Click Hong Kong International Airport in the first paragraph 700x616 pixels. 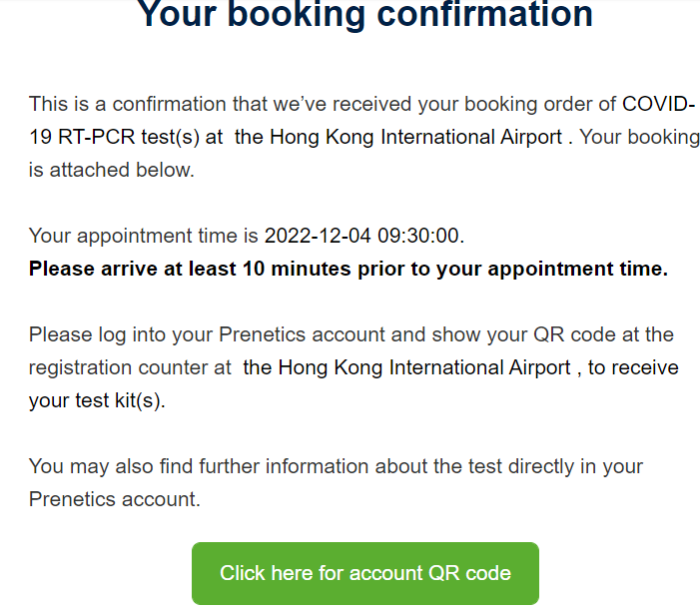click(x=399, y=137)
